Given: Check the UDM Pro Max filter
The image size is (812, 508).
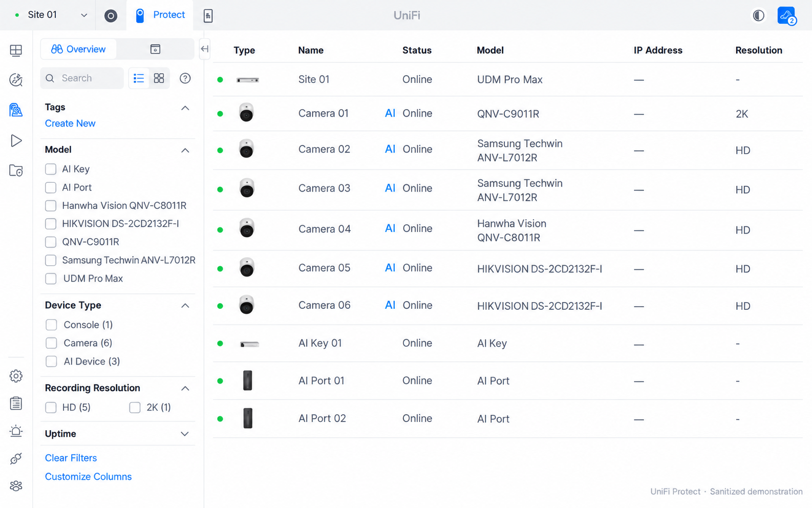Looking at the screenshot, I should click(x=51, y=279).
